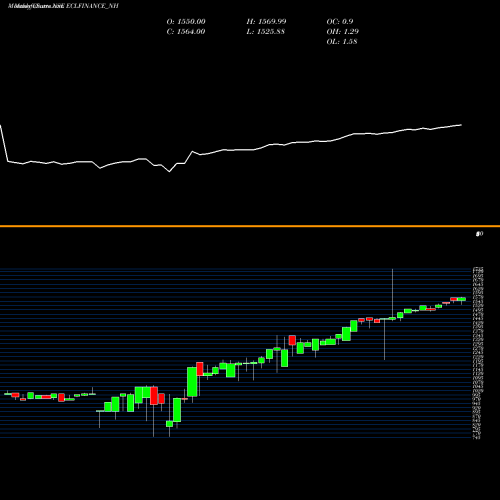Click the final green candlestick at chart's right end
Viewport: 500px width, 500px height.
pos(462,299)
